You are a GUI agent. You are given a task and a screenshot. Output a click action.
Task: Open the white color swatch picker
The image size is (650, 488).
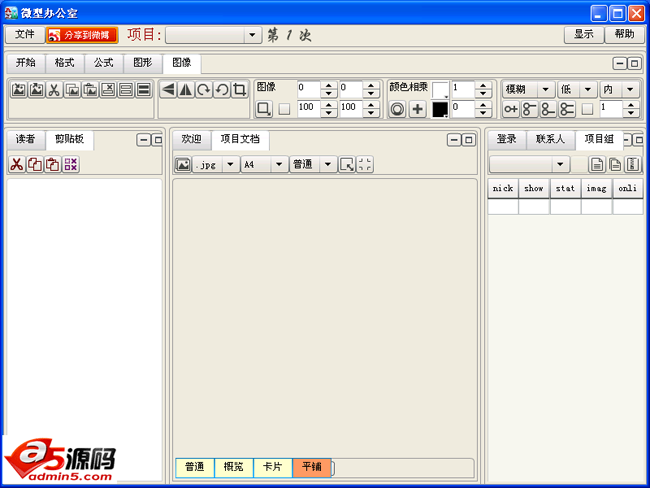coord(440,90)
